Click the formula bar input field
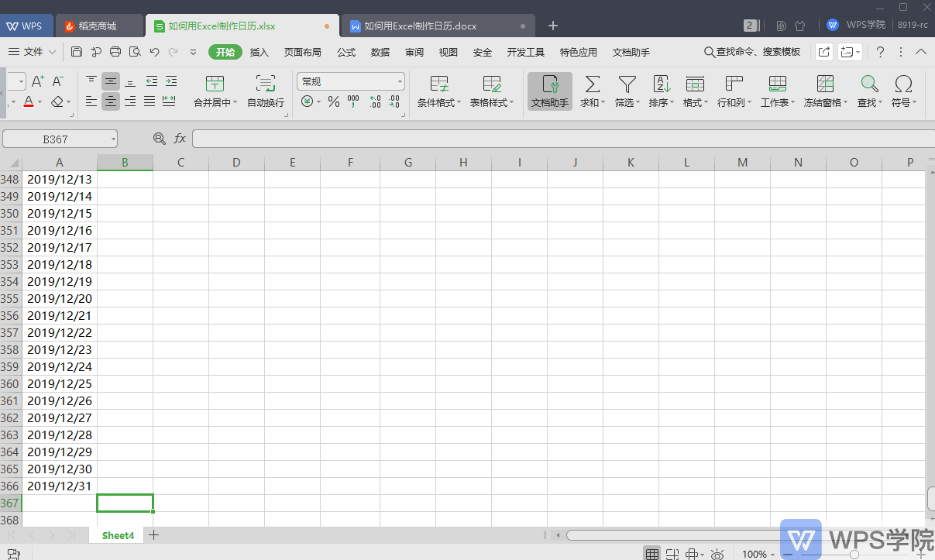Image resolution: width=935 pixels, height=560 pixels. coord(563,139)
